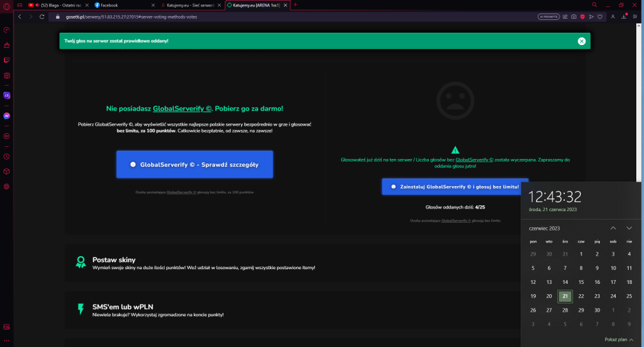Click Zainstaluj GlobalServerify i głosuj bez limitu
The width and height of the screenshot is (644, 347).
(455, 187)
